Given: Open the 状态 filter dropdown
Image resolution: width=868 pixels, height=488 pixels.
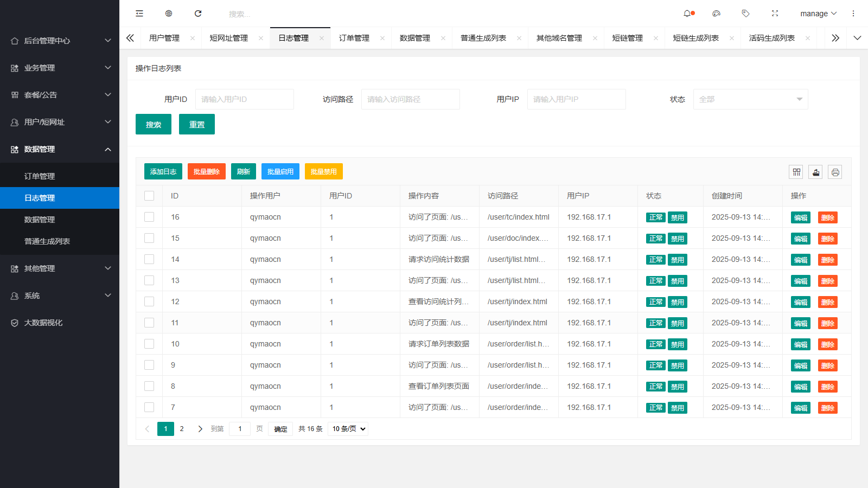Looking at the screenshot, I should click(x=750, y=99).
